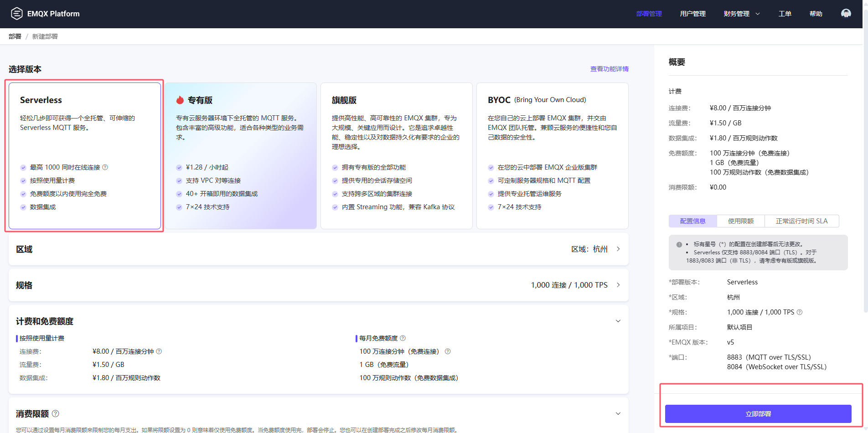Click help icon beside 百万连接分钟 price
Image resolution: width=868 pixels, height=433 pixels.
coord(159,351)
